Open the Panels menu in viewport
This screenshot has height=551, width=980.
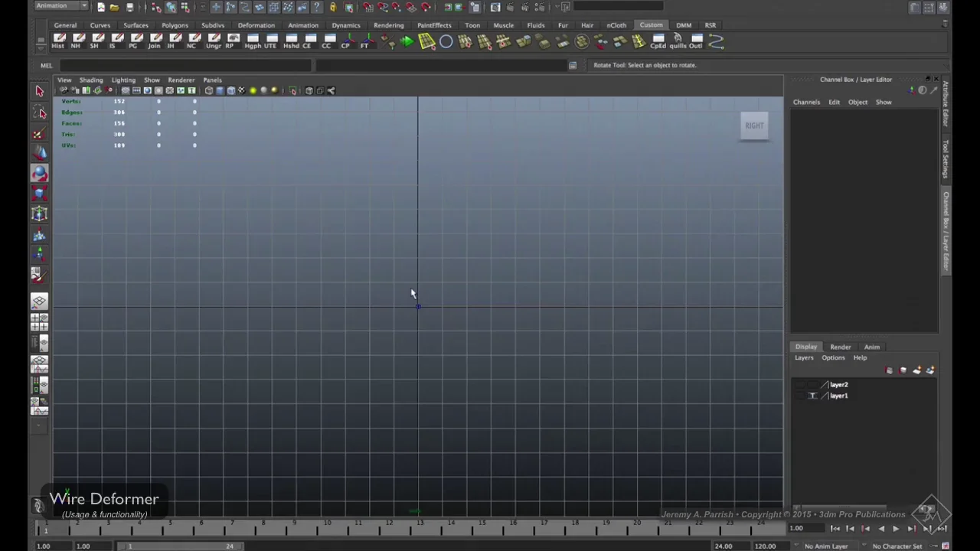click(212, 80)
